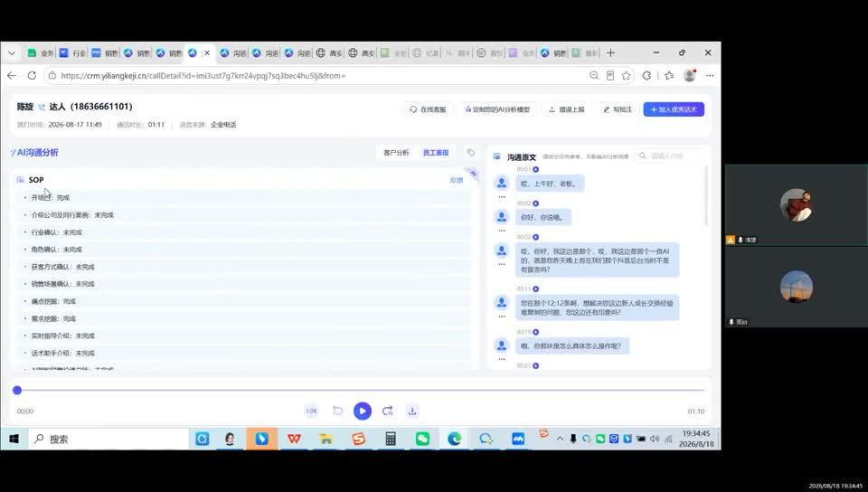Click the 写批注 annotate button
Screen dimensions: 868x492
pyautogui.click(x=618, y=109)
